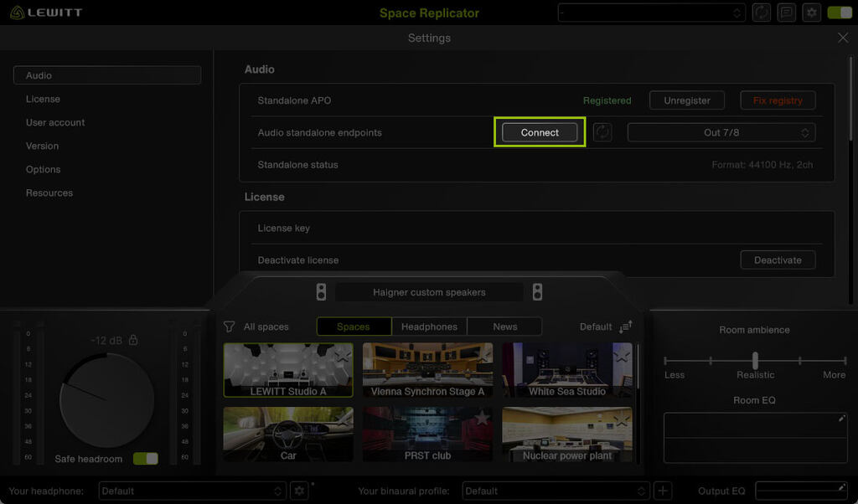Close the Settings panel

pos(843,38)
